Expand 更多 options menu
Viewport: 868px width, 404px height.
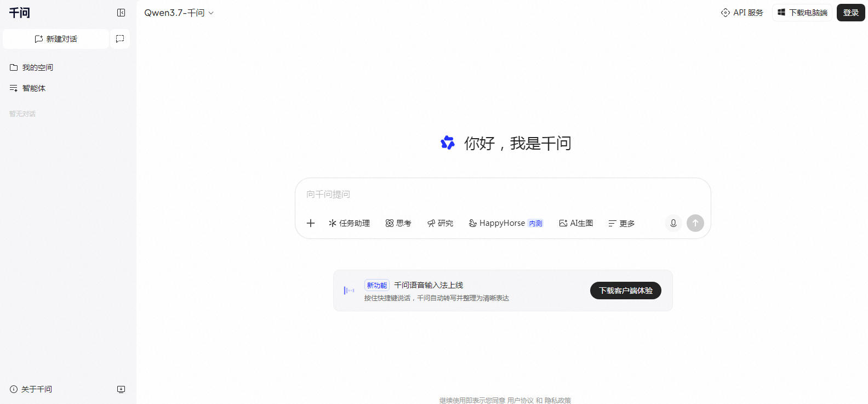click(621, 223)
